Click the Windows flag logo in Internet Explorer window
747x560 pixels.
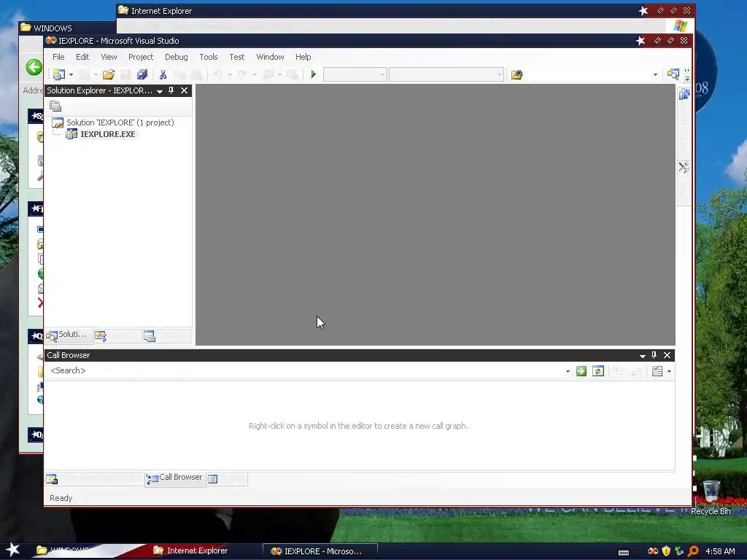[681, 26]
